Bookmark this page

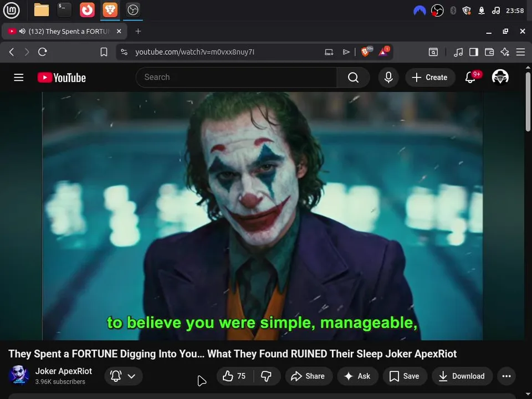[104, 52]
